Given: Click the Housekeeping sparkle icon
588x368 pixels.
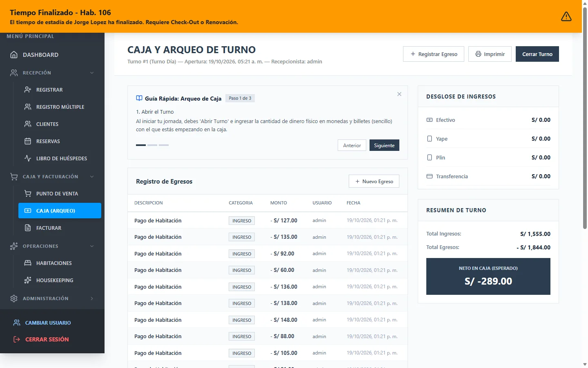Looking at the screenshot, I should 28,280.
